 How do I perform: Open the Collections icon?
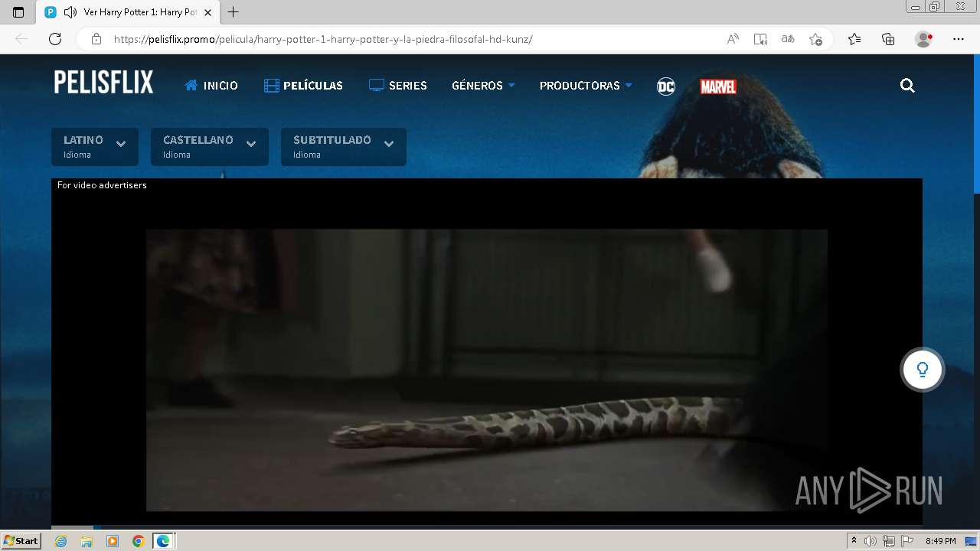click(x=888, y=39)
